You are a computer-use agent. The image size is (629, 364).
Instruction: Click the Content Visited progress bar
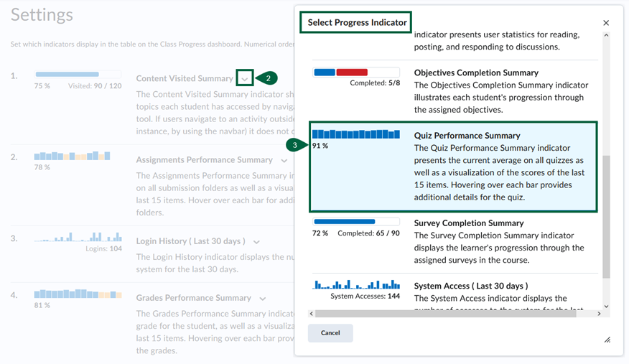(x=78, y=75)
